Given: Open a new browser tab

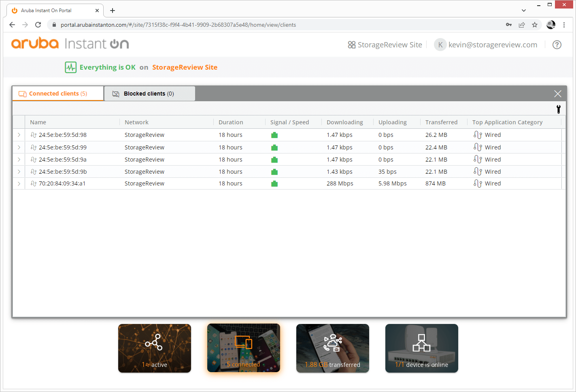Looking at the screenshot, I should tap(113, 11).
